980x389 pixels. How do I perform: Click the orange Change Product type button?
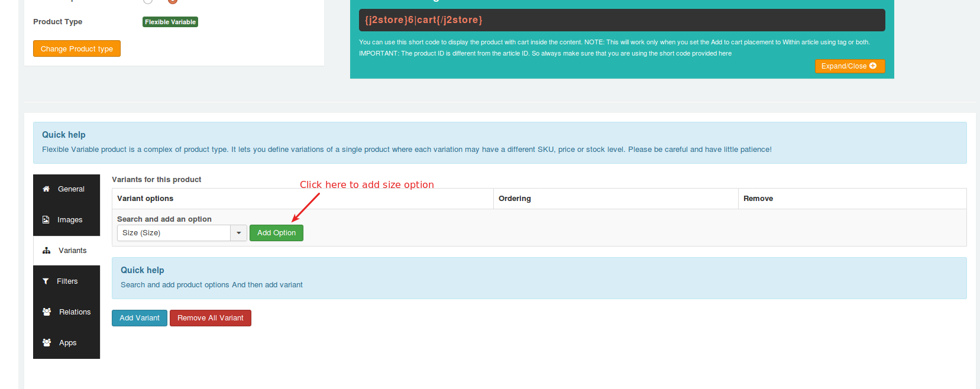tap(77, 48)
